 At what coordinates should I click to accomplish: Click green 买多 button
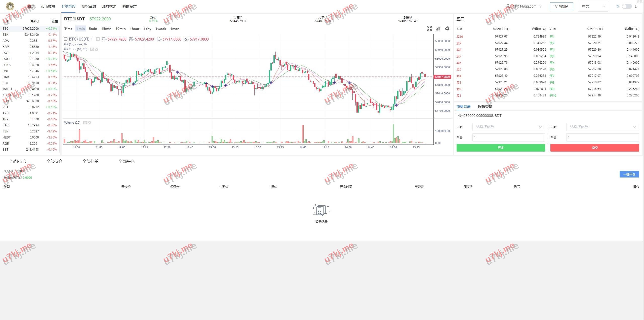point(501,148)
